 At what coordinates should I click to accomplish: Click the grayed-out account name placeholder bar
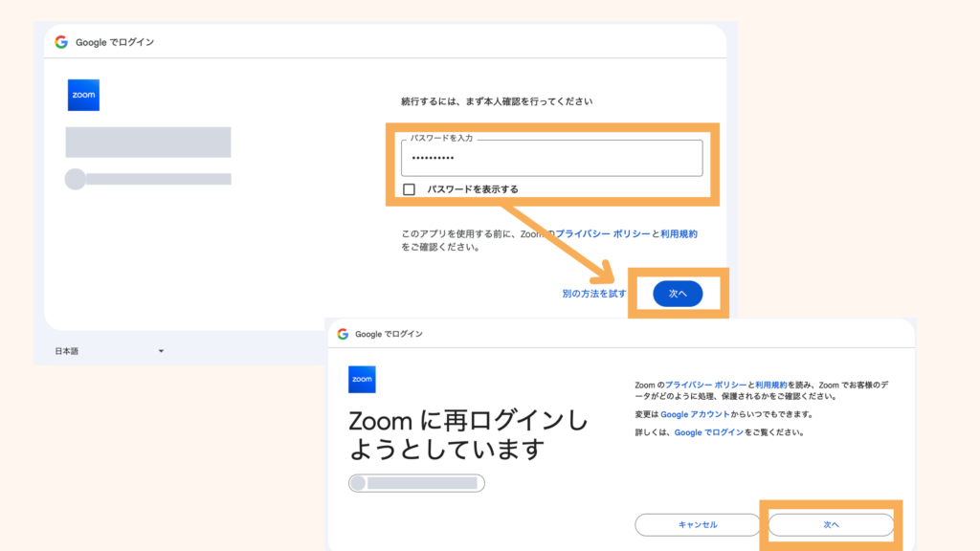click(148, 142)
